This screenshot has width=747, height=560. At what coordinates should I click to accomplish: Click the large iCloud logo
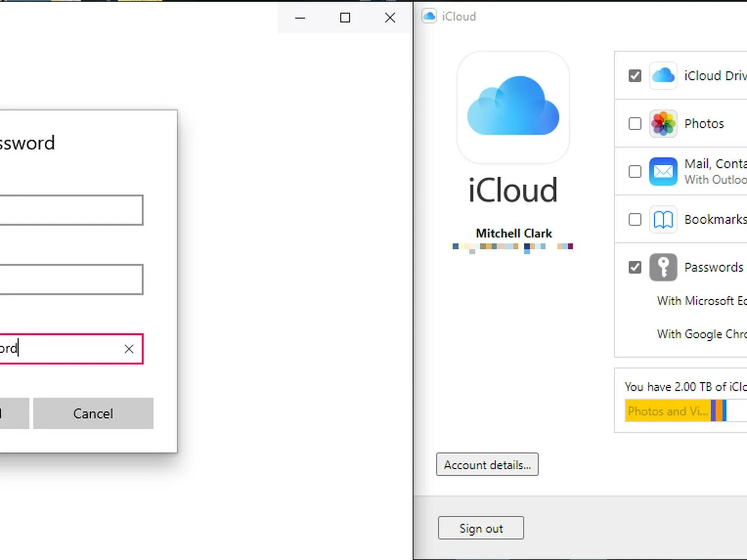click(513, 107)
